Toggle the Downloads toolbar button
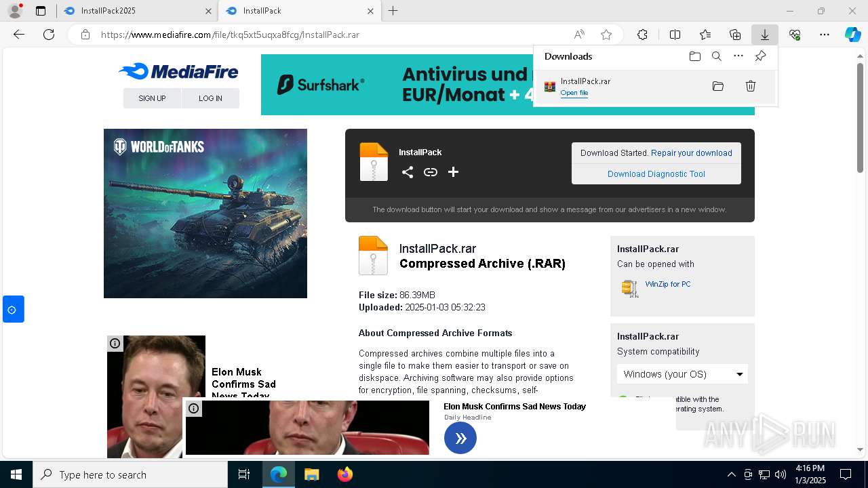 pyautogui.click(x=765, y=35)
